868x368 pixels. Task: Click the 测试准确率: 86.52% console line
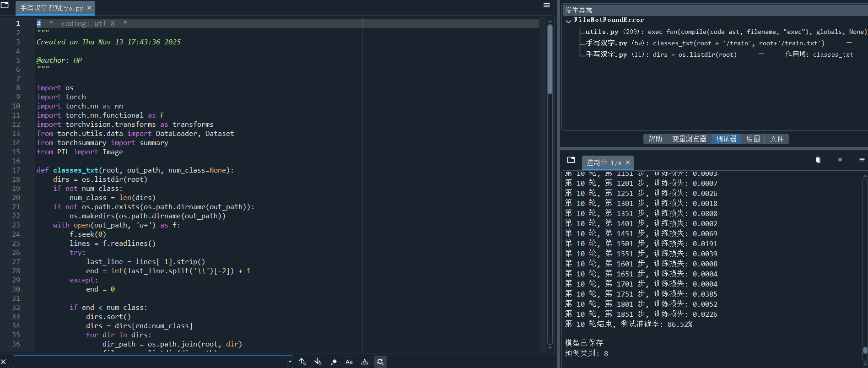tap(629, 324)
